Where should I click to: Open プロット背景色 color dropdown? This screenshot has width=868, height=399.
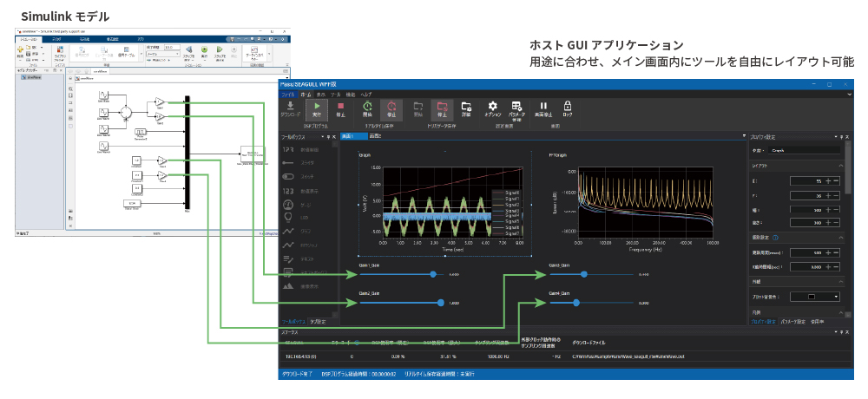(x=815, y=297)
